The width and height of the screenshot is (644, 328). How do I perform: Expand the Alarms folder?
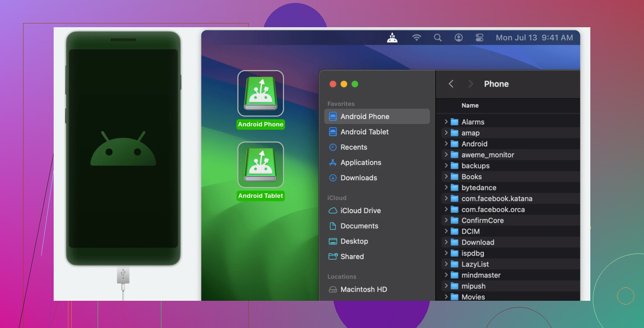[446, 122]
